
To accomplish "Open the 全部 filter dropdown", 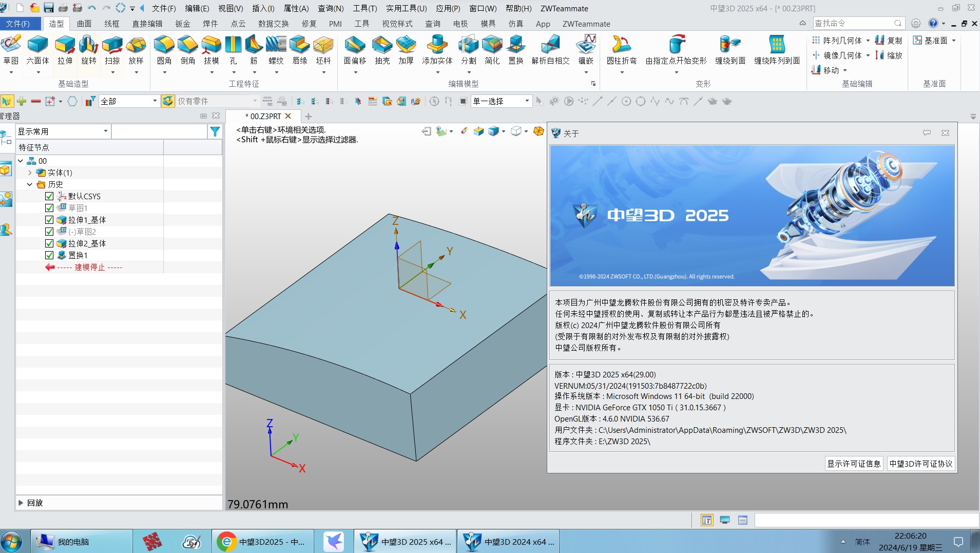I will [128, 101].
